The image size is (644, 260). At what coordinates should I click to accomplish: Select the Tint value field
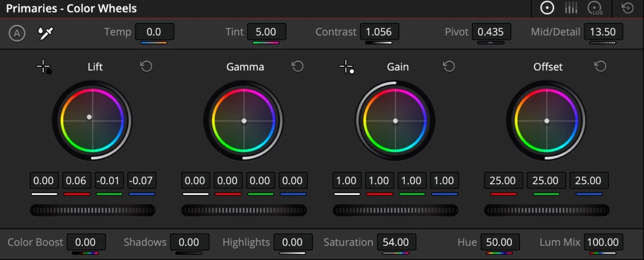(x=267, y=31)
